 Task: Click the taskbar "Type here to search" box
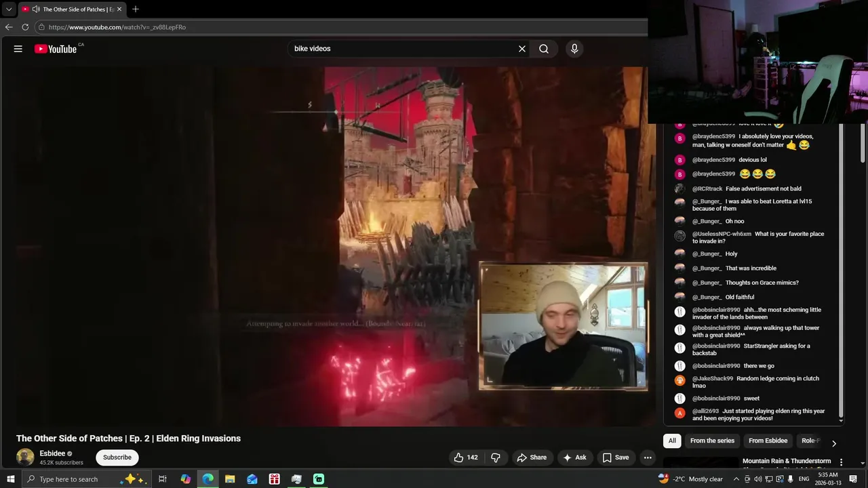[x=86, y=479]
